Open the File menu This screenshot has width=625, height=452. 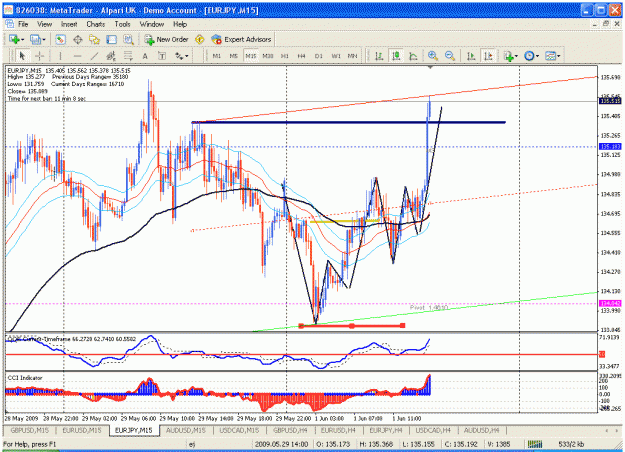click(x=23, y=24)
